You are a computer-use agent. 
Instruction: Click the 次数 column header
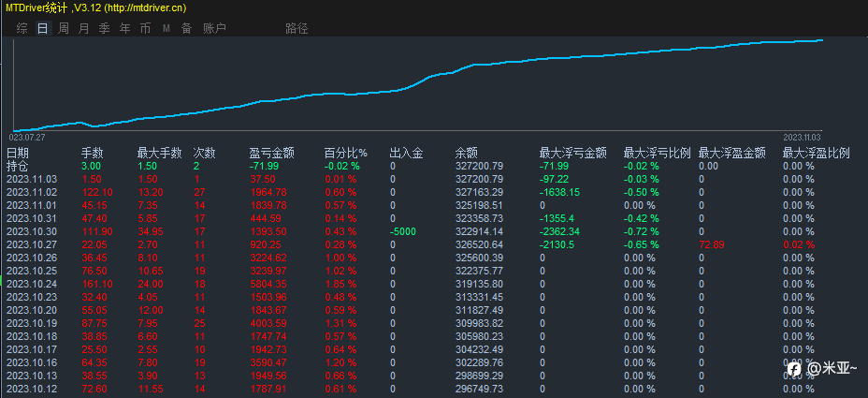[204, 153]
